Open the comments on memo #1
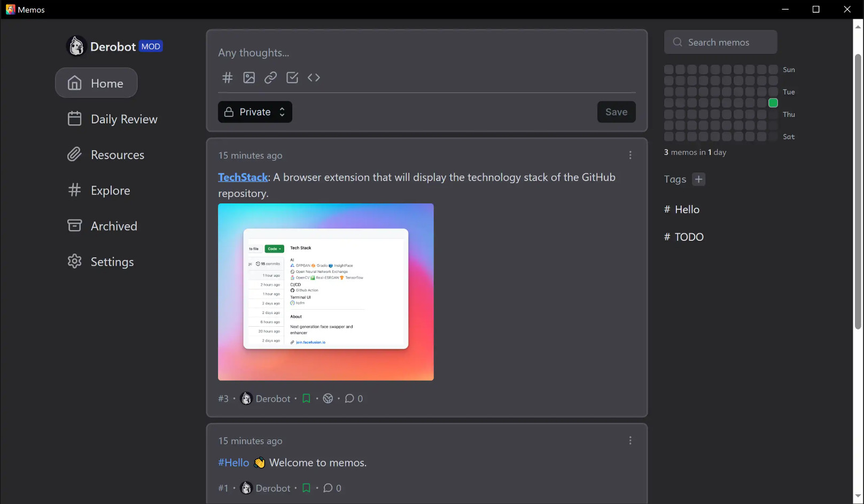 pos(332,489)
